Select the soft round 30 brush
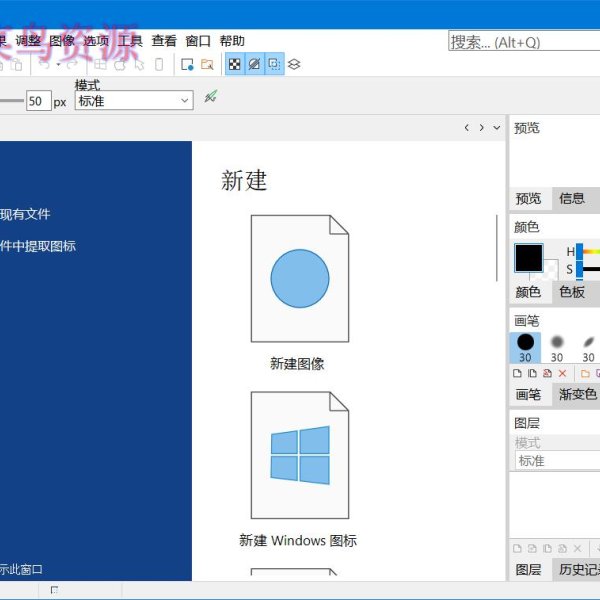 [x=557, y=348]
